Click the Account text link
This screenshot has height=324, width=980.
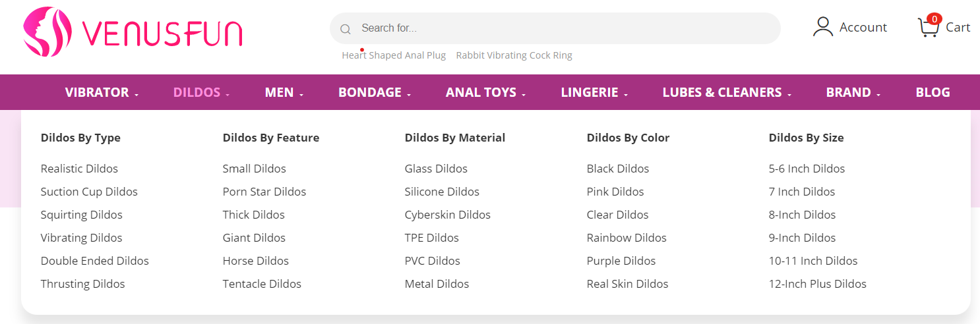[863, 27]
